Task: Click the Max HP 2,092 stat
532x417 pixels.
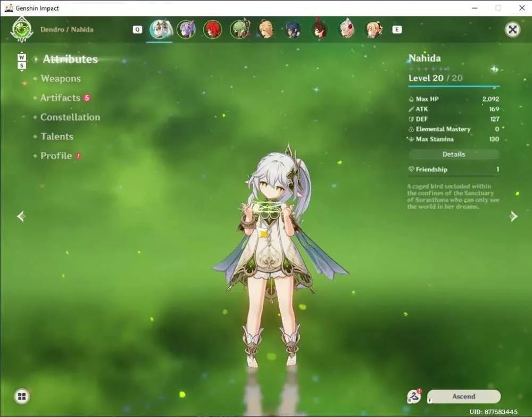Action: (454, 99)
